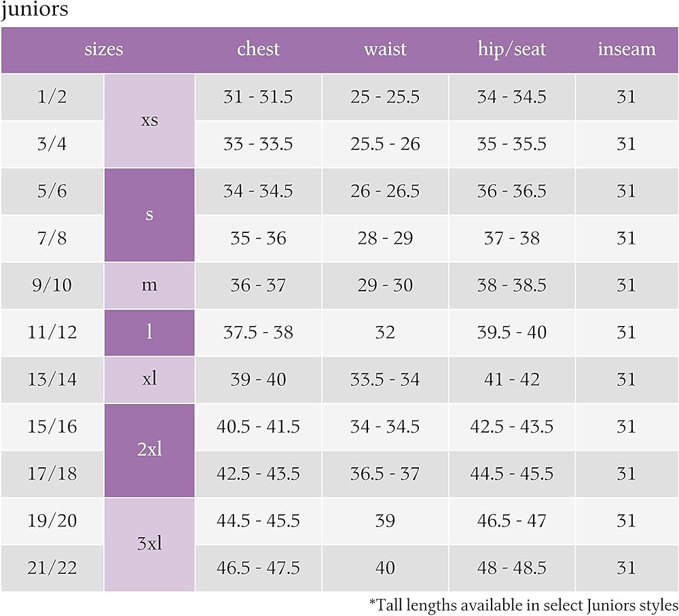Click the 'xs' size label cell

point(149,120)
